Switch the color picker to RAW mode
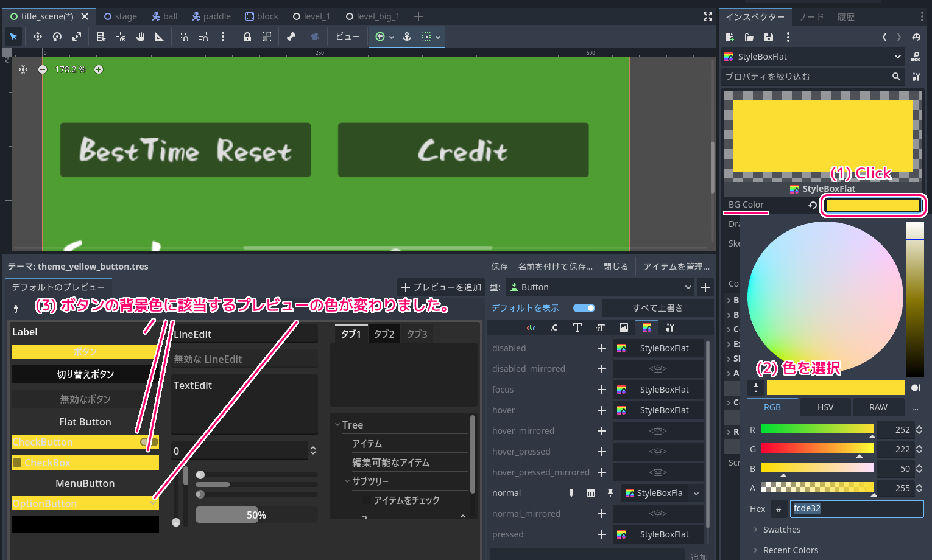The image size is (932, 560). point(878,407)
